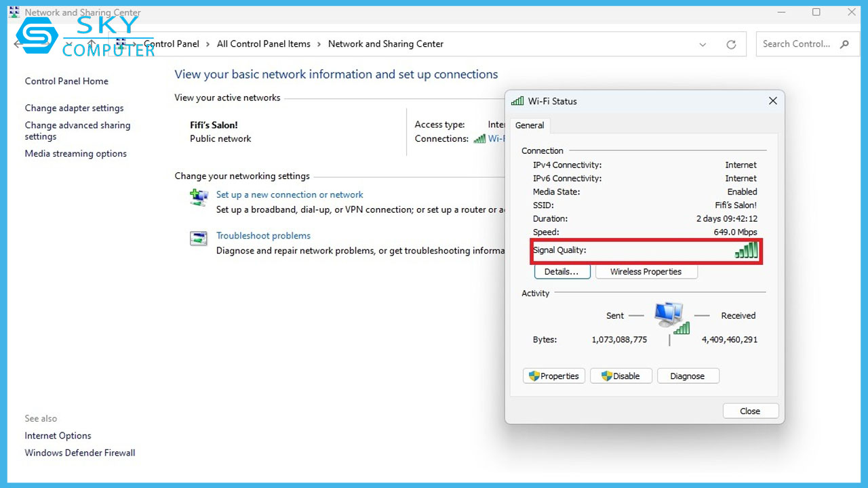Open the Details button
868x488 pixels.
561,272
